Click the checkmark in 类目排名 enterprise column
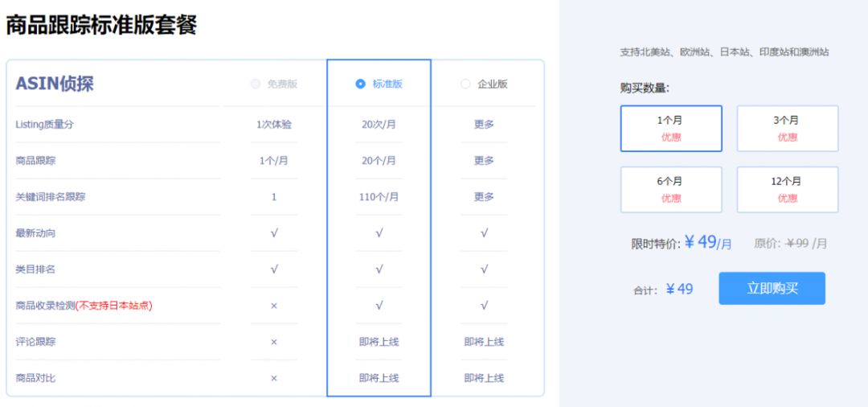This screenshot has height=407, width=868. click(x=484, y=269)
